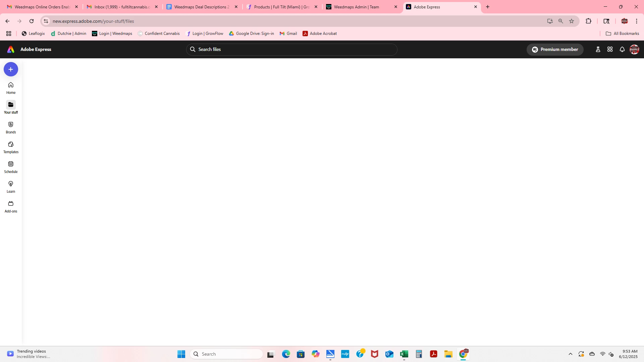Viewport: 644px width, 362px height.
Task: Open the Chrome three-dot menu
Action: pyautogui.click(x=637, y=21)
